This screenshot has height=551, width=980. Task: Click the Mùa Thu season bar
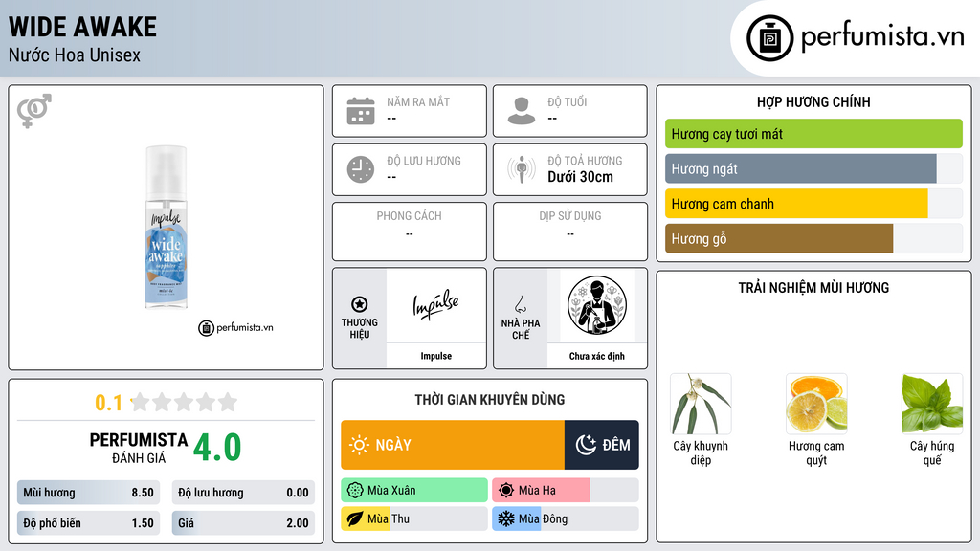pyautogui.click(x=414, y=518)
